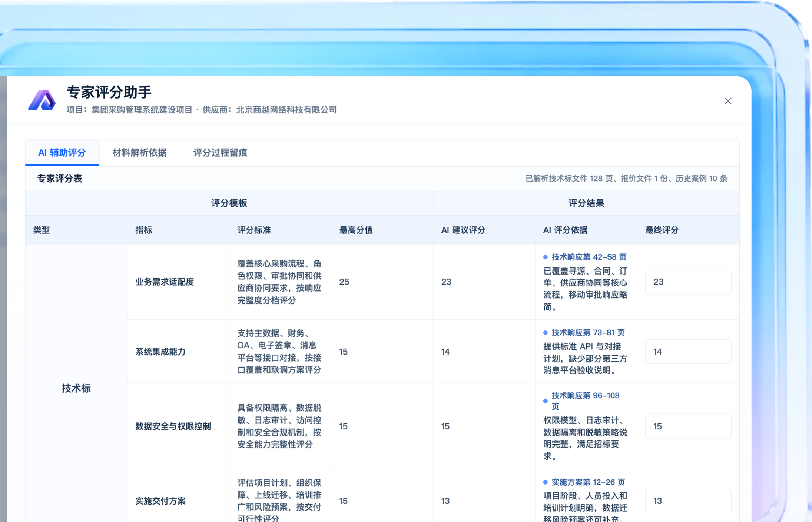Switch to the AI 辅助评分 tab
The width and height of the screenshot is (812, 522).
click(x=62, y=153)
